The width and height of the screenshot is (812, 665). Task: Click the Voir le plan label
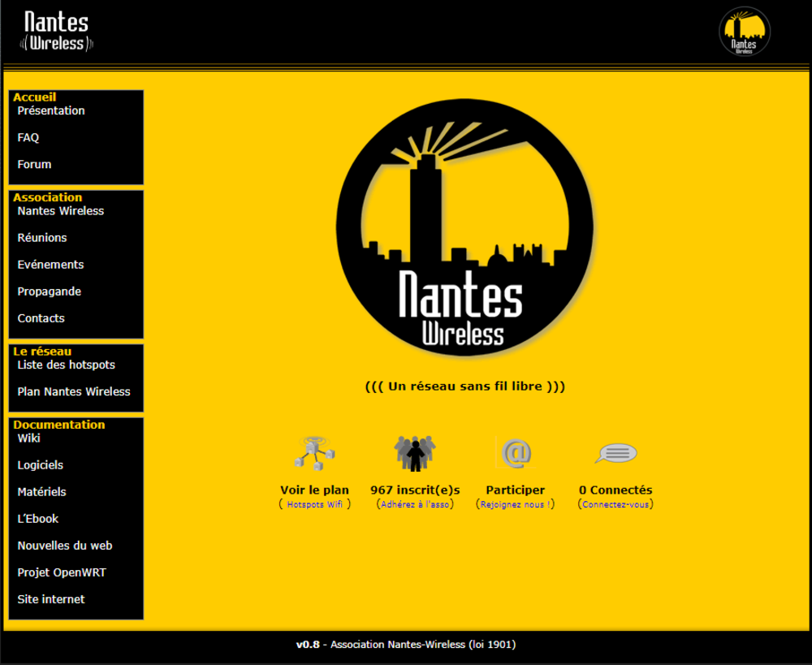[x=315, y=490]
